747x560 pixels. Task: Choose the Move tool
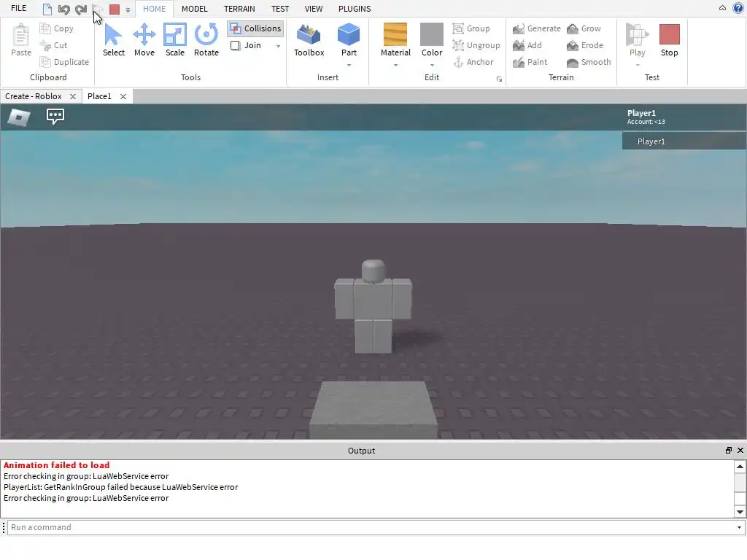pyautogui.click(x=144, y=40)
